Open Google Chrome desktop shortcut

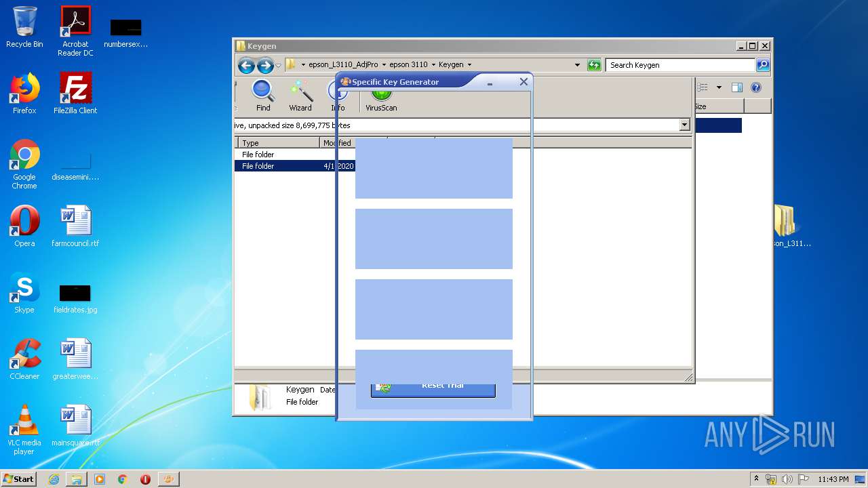[24, 164]
